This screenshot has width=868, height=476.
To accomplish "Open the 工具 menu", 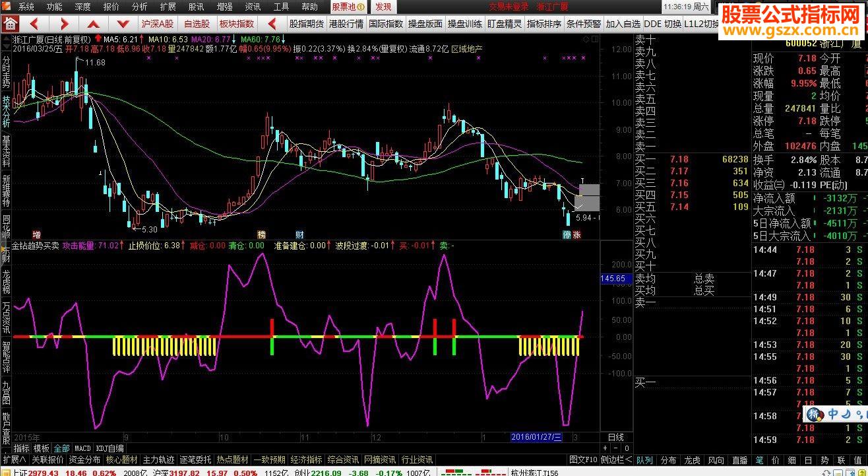I will coord(281,7).
